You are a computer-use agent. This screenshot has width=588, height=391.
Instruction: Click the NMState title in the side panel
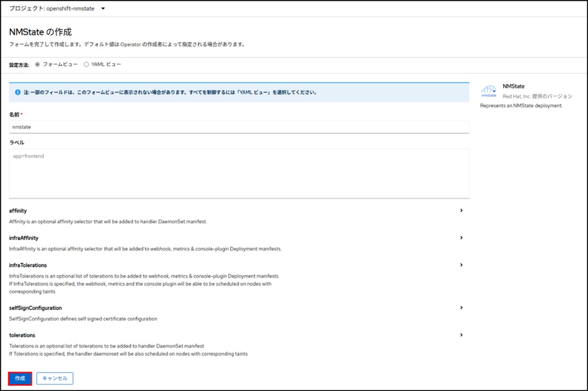click(513, 86)
